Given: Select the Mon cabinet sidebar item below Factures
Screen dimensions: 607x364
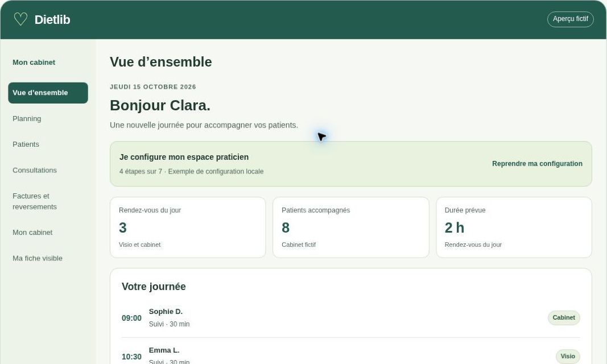Looking at the screenshot, I should point(32,233).
